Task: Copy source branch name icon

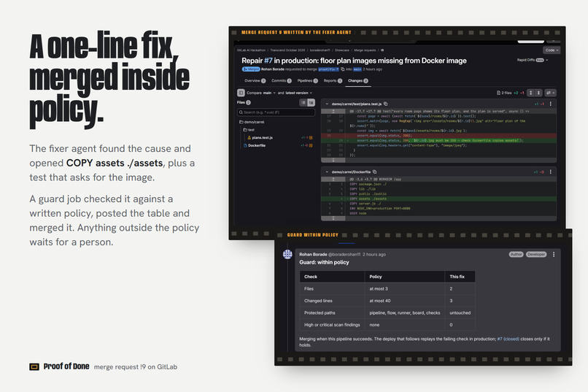Action: pyautogui.click(x=342, y=69)
